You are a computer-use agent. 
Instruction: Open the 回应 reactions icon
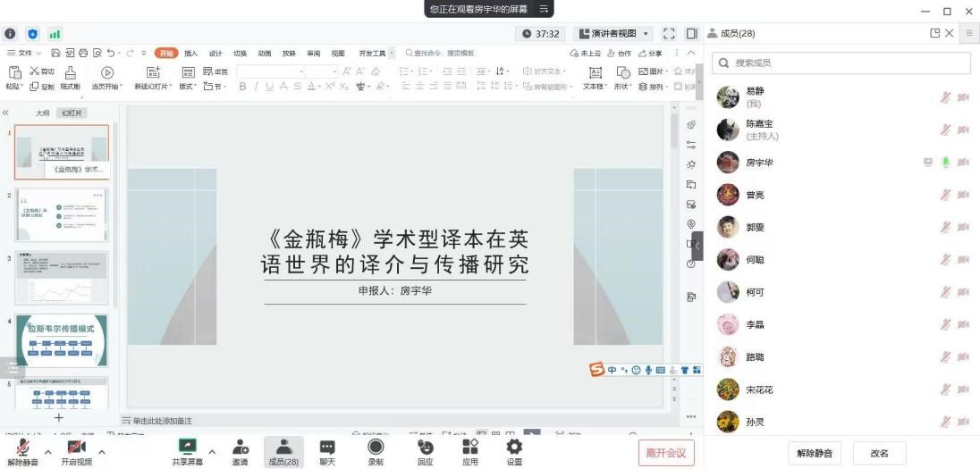click(425, 451)
